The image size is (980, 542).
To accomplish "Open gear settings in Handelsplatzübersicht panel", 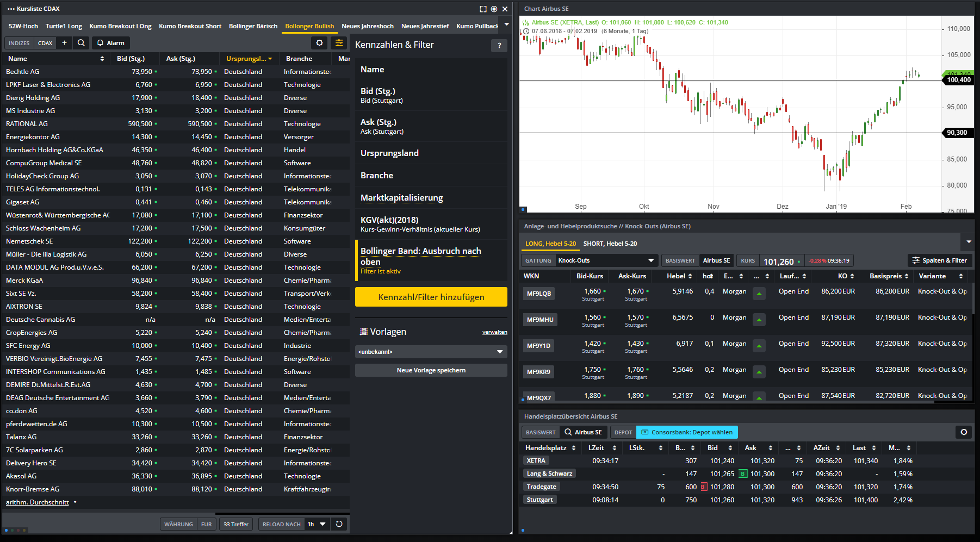I will coord(964,432).
